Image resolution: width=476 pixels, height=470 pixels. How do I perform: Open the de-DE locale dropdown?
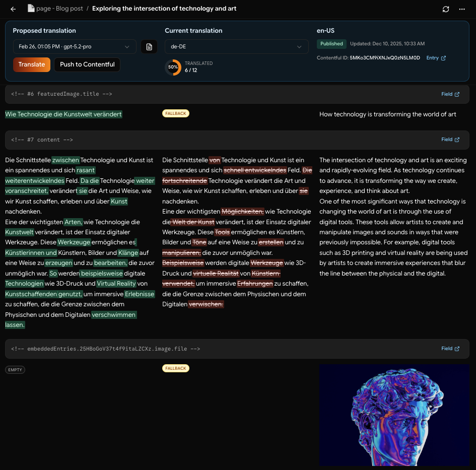(236, 46)
